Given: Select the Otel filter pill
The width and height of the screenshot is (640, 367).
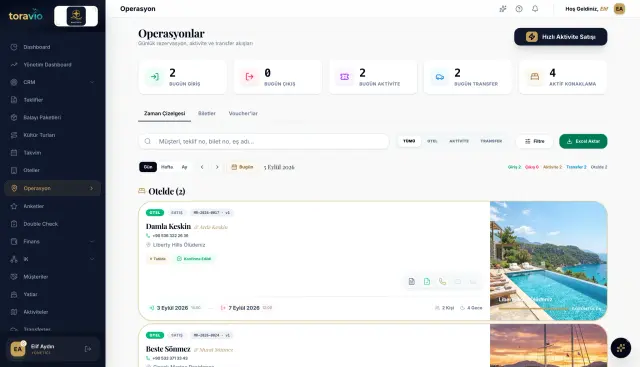Looking at the screenshot, I should (432, 141).
